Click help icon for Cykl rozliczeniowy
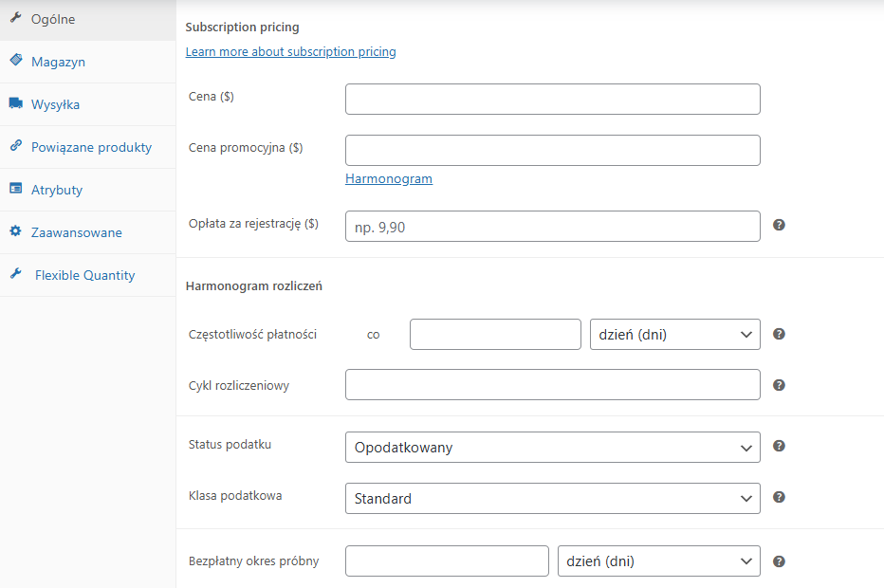Viewport: 884px width, 588px height. point(779,385)
